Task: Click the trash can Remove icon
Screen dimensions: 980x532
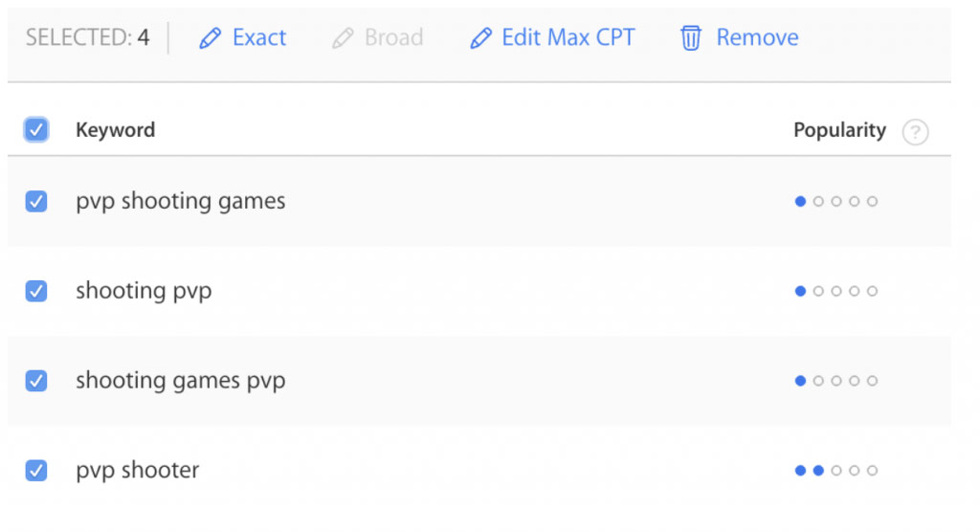Action: (x=691, y=38)
